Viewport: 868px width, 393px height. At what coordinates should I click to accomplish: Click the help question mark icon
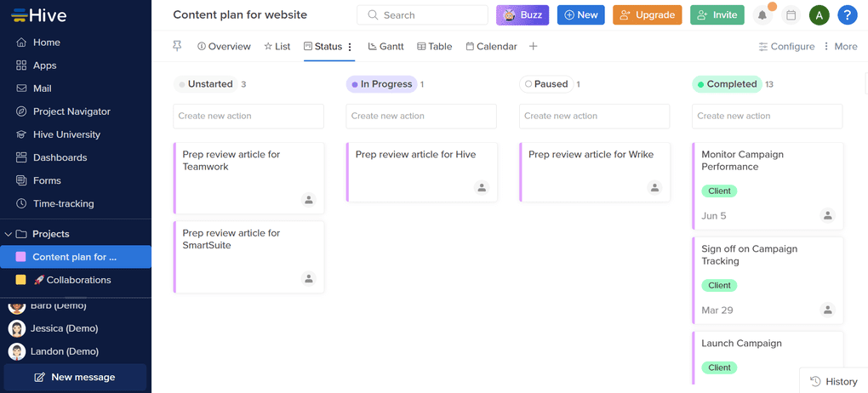848,15
